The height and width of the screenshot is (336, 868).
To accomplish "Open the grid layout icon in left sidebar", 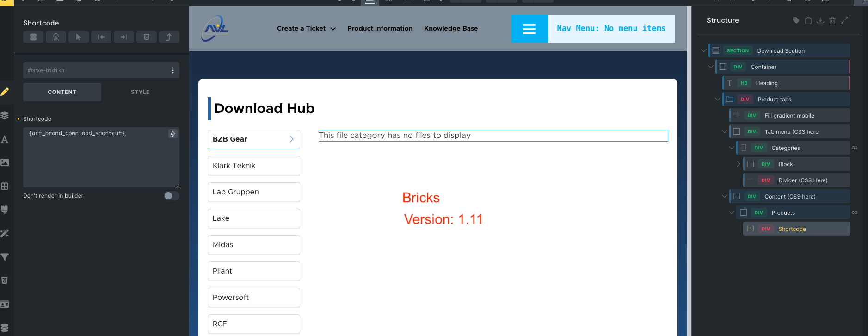I will tap(5, 186).
